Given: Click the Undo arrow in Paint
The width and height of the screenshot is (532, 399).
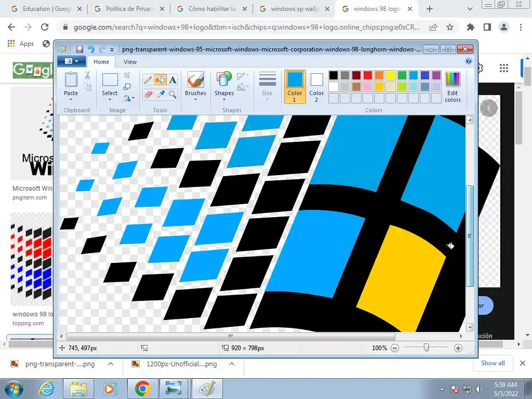Looking at the screenshot, I should (91, 49).
